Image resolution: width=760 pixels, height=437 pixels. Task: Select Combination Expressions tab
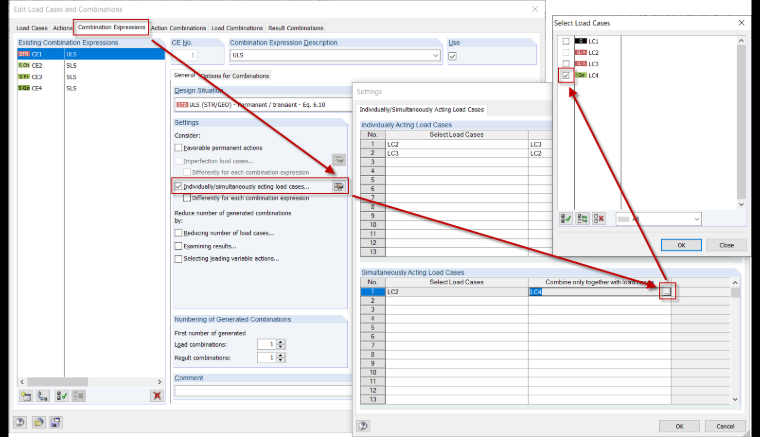pyautogui.click(x=111, y=27)
